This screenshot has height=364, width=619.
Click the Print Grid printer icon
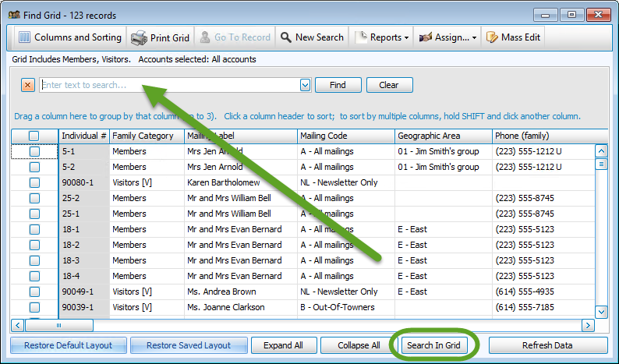pos(139,37)
